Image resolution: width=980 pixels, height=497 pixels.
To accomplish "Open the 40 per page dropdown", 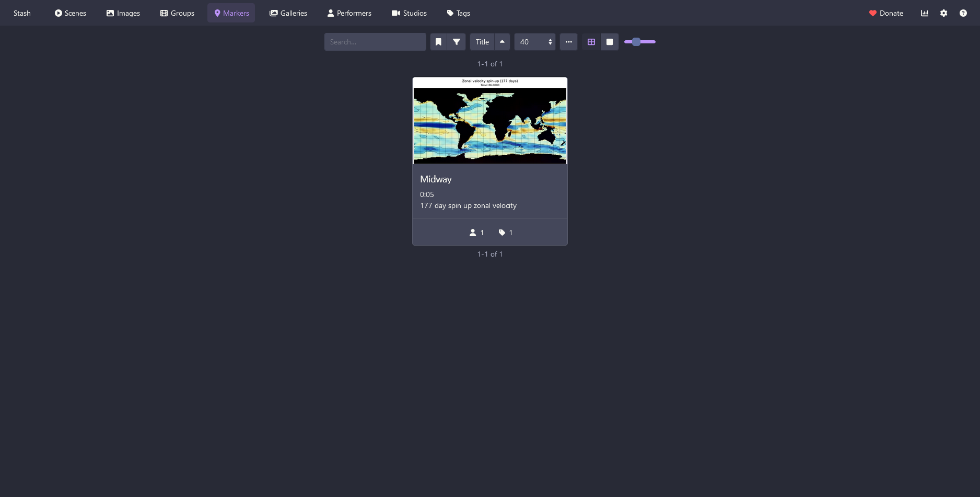I will tap(535, 42).
